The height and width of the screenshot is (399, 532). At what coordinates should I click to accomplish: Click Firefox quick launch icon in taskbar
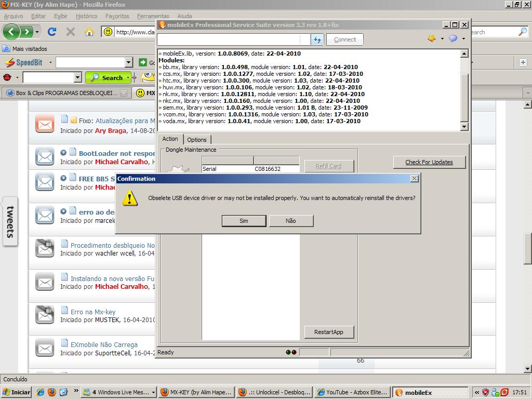pyautogui.click(x=52, y=392)
